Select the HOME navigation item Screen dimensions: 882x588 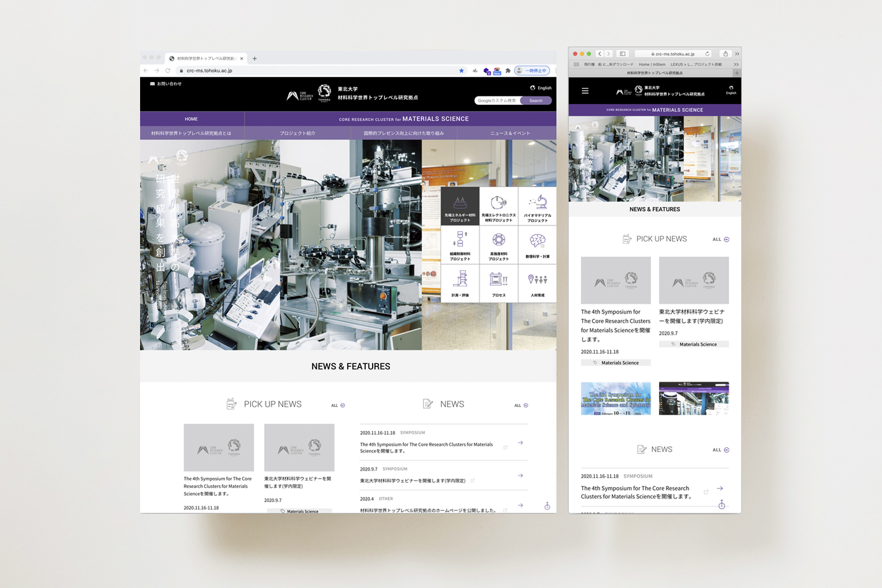pyautogui.click(x=191, y=119)
